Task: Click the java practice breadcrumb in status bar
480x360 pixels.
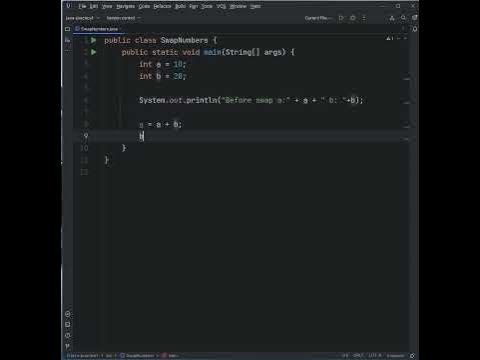Action: 82,356
